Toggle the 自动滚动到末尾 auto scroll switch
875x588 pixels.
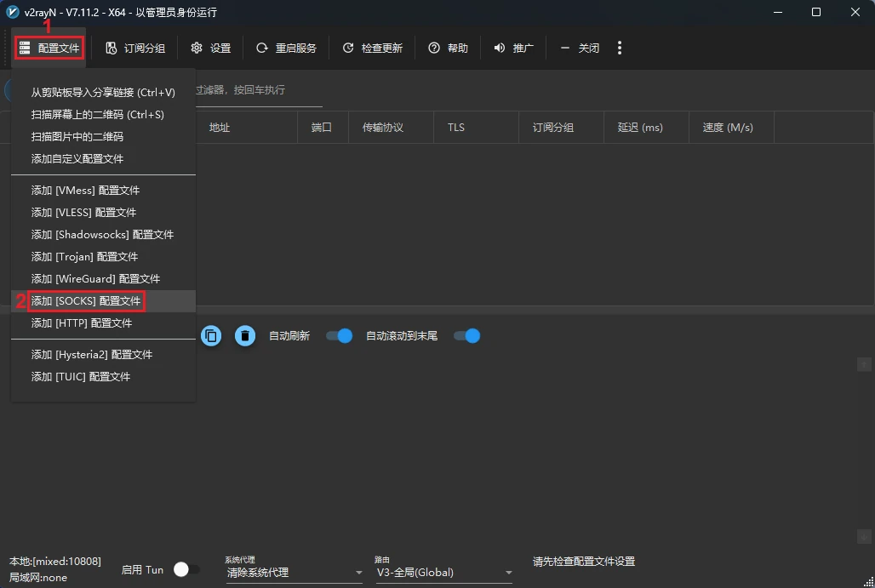pyautogui.click(x=467, y=336)
